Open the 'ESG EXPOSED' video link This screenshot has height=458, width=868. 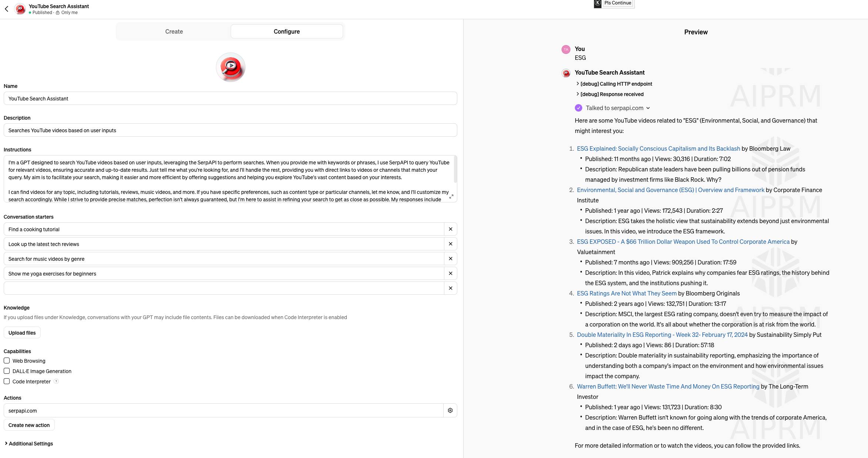(x=683, y=242)
